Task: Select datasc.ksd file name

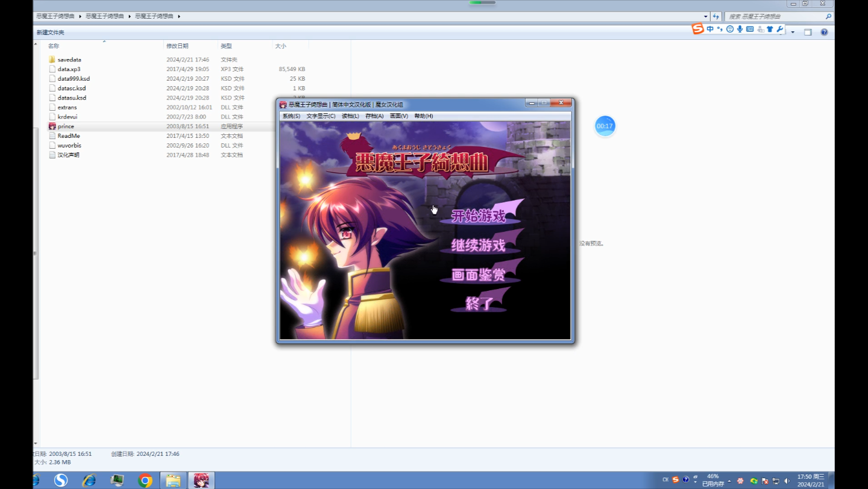Action: click(72, 89)
